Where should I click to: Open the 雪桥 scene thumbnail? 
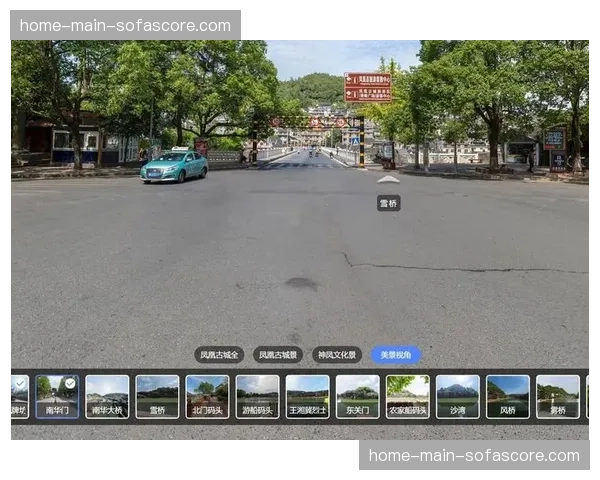157,396
